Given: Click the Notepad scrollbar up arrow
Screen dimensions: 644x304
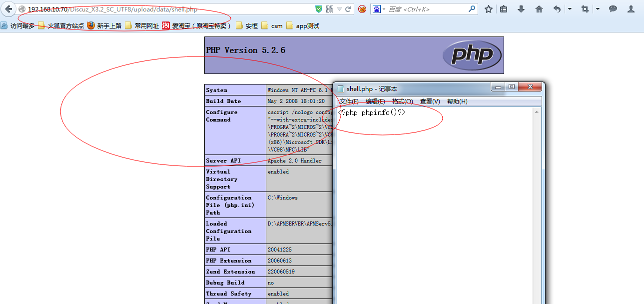Looking at the screenshot, I should 537,112.
